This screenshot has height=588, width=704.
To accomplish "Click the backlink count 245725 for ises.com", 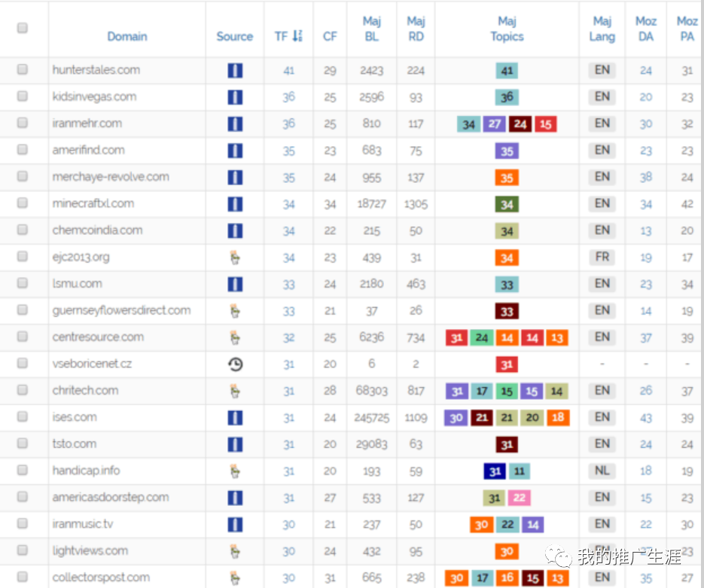I will (x=372, y=418).
